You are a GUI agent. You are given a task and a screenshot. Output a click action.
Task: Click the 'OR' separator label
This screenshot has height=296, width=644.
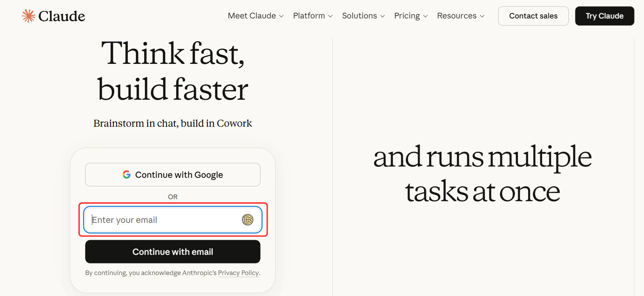coord(173,197)
